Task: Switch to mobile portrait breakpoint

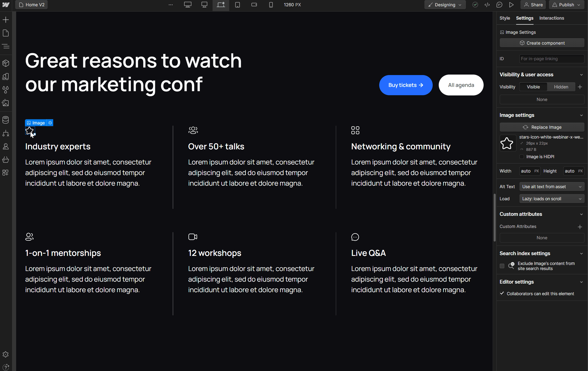Action: pyautogui.click(x=271, y=5)
